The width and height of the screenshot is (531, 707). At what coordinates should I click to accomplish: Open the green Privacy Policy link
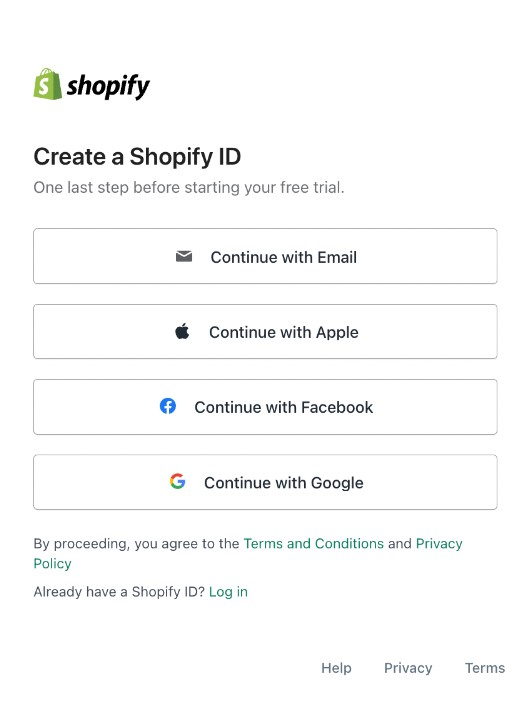pos(248,553)
